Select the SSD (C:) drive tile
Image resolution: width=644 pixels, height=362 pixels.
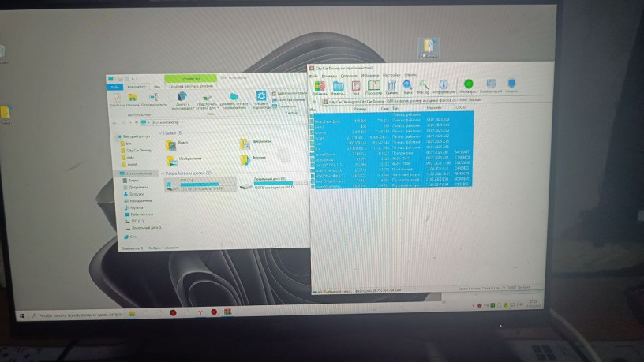coord(200,185)
